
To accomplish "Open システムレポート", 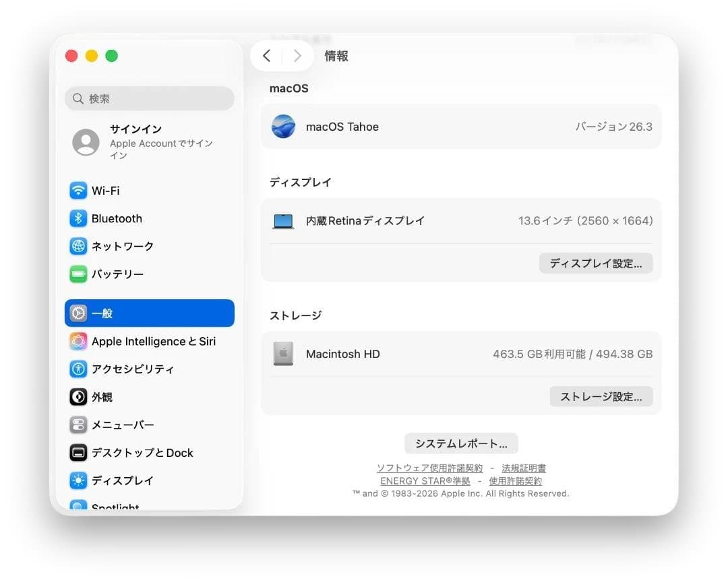I will pyautogui.click(x=460, y=443).
